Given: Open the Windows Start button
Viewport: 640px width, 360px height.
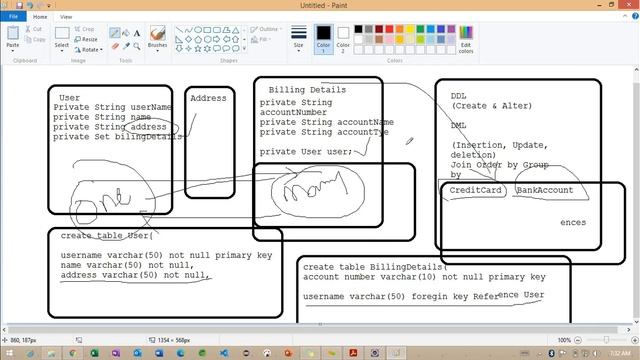Looking at the screenshot, I should (x=9, y=353).
